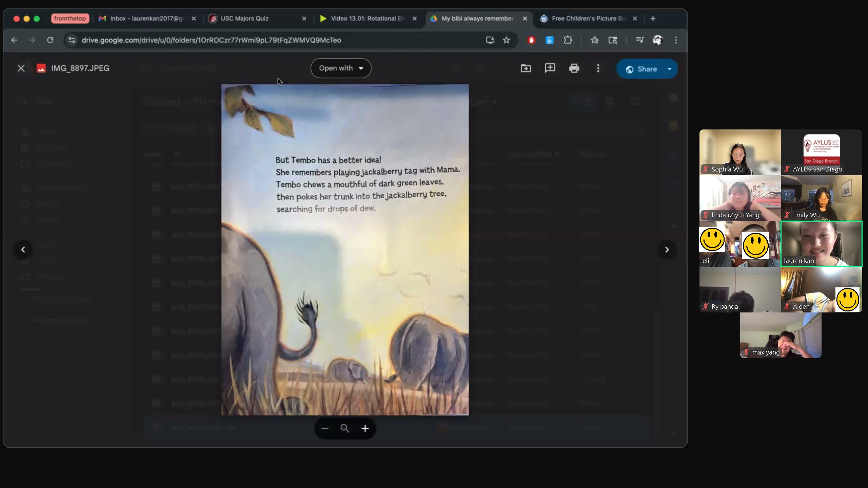The width and height of the screenshot is (868, 488).
Task: Click the magnifier reset zoom icon
Action: tap(344, 429)
